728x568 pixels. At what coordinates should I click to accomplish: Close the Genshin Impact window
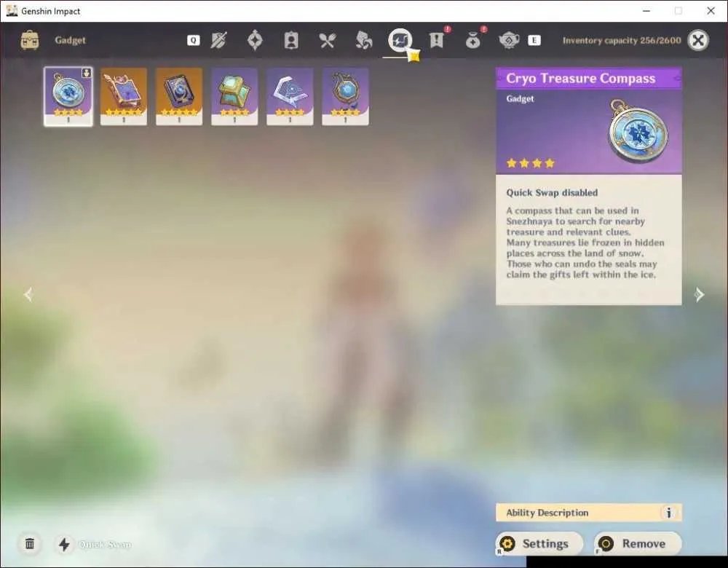point(711,11)
